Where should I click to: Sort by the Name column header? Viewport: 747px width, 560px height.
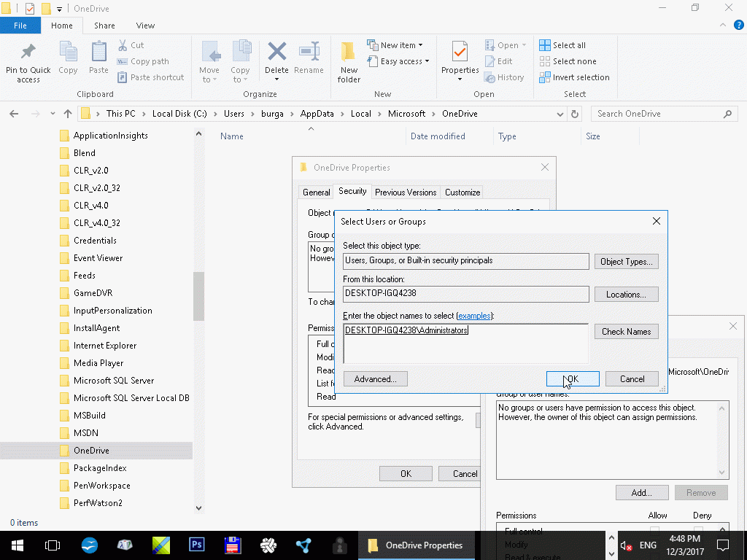[x=231, y=136]
